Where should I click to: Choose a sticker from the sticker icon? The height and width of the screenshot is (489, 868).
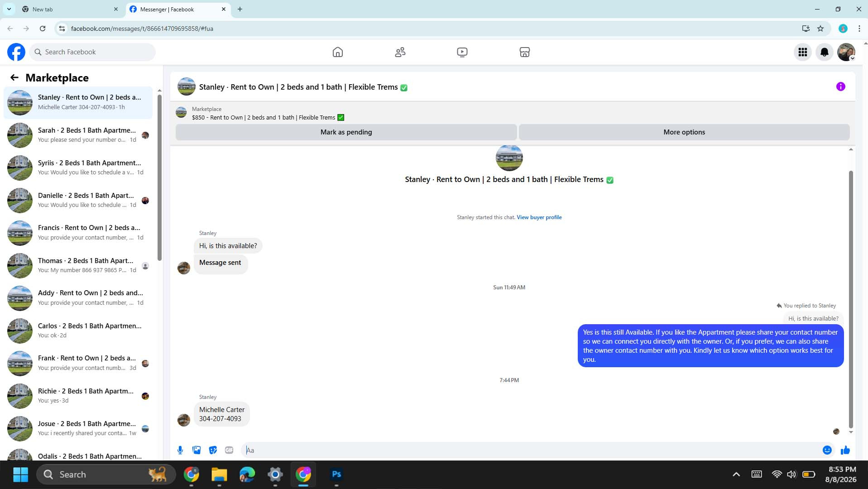point(213,450)
